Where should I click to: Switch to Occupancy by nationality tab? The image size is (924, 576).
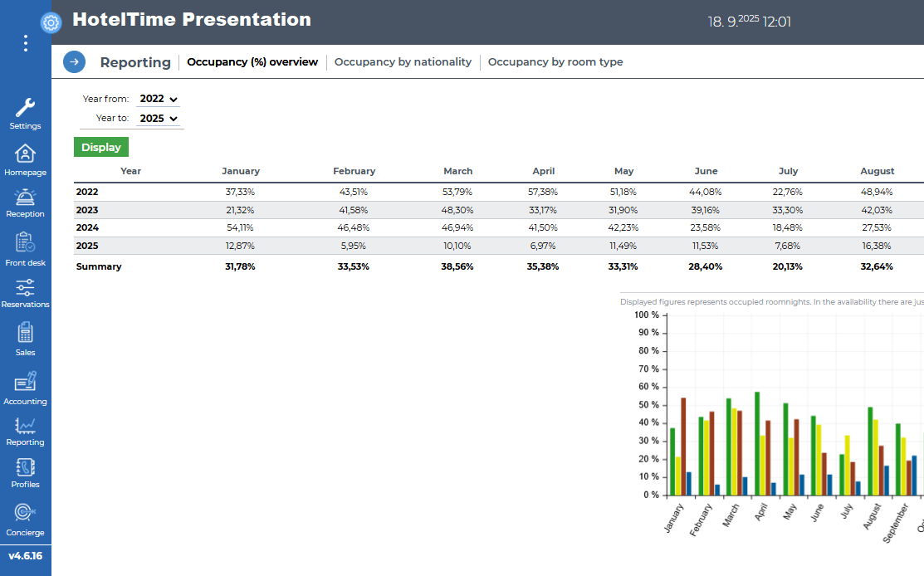pos(403,62)
